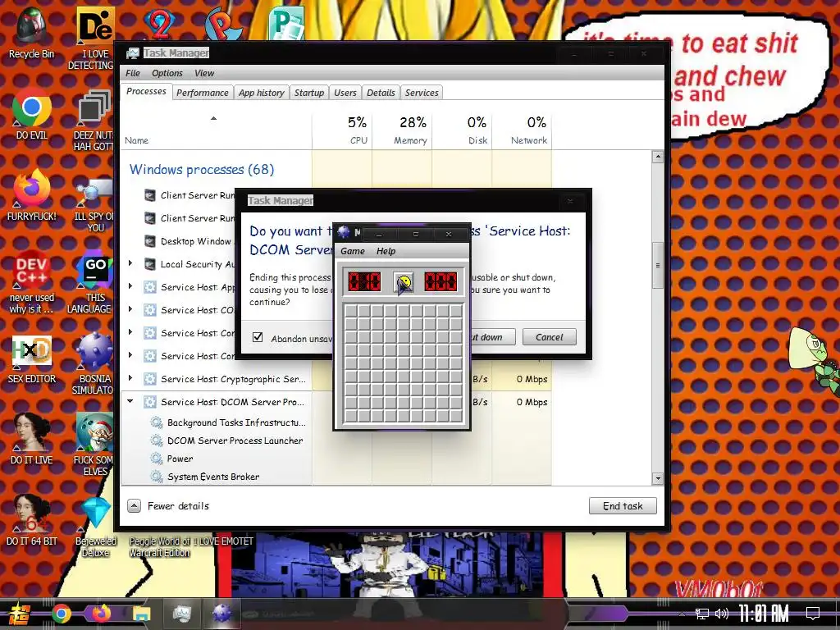Switch to the Services tab
Image resolution: width=840 pixels, height=630 pixels.
[422, 93]
